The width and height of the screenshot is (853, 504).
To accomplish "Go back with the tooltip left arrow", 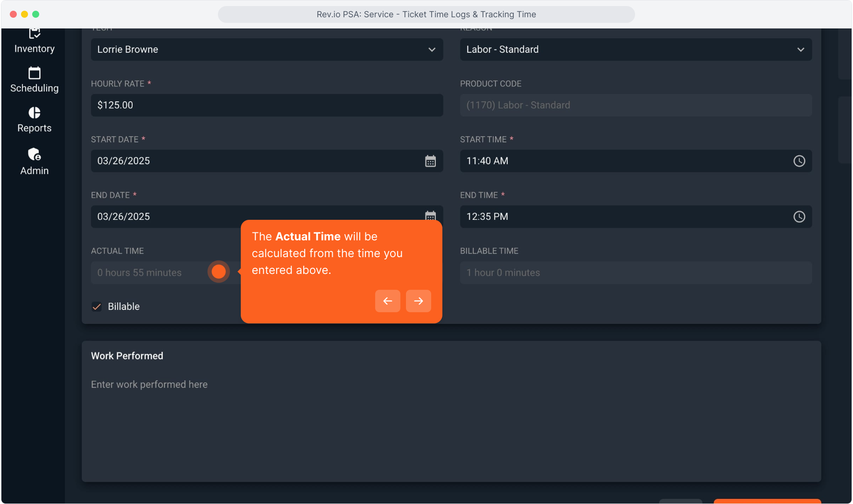I will tap(387, 301).
